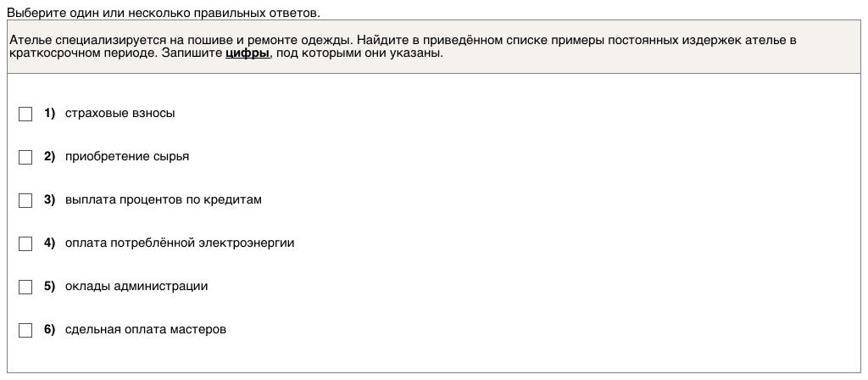Mark the checkbox for оклады администрации
This screenshot has width=868, height=380.
(25, 287)
